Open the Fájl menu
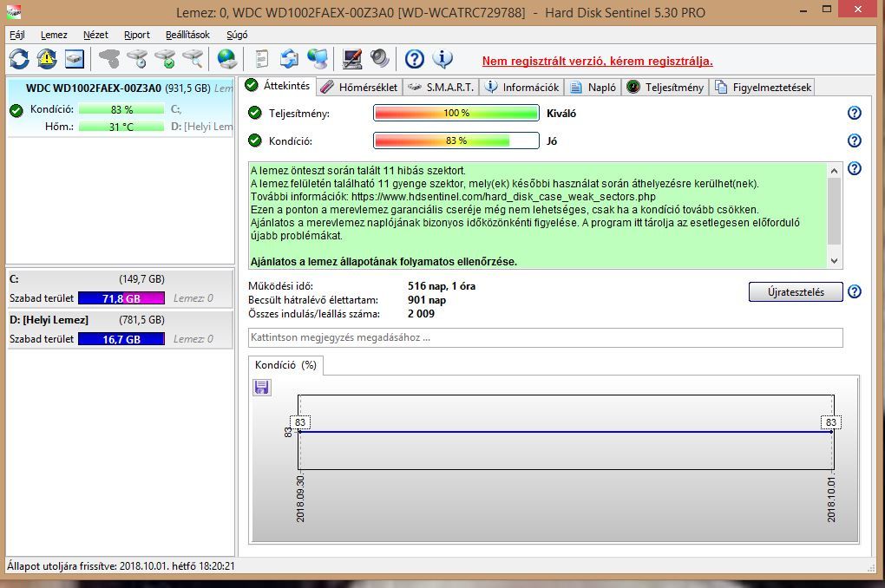885x588 pixels. [x=17, y=35]
